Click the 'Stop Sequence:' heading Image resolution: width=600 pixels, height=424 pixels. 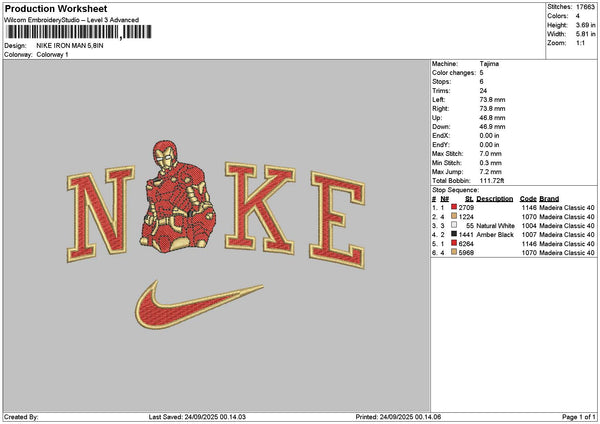(455, 190)
